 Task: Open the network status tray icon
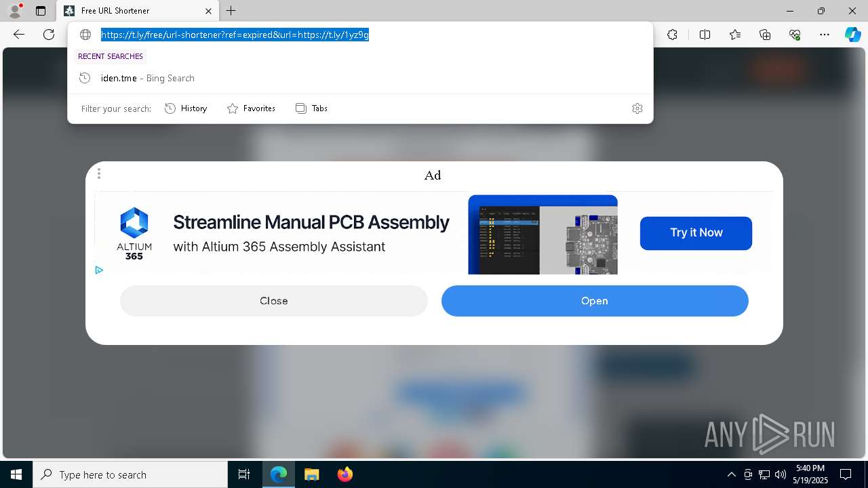pos(764,474)
